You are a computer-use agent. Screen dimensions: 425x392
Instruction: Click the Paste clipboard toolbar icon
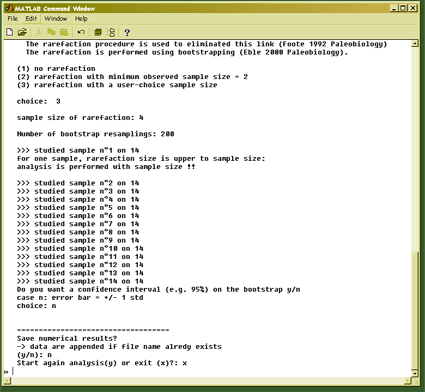pos(64,32)
